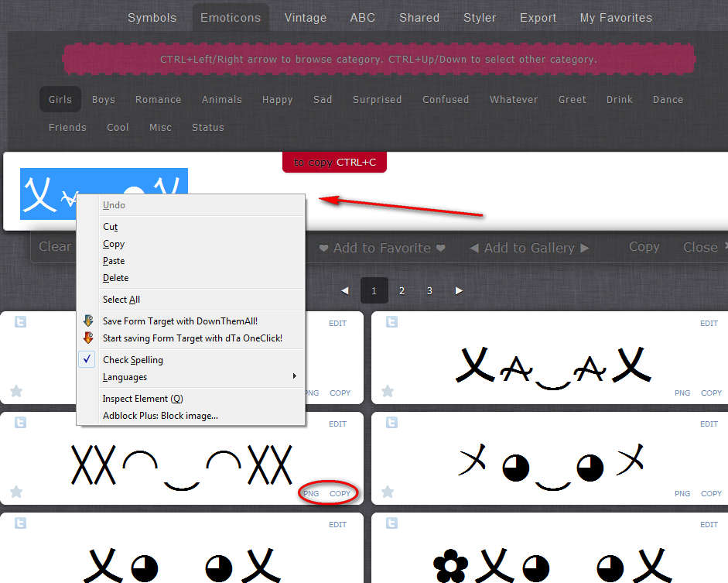This screenshot has height=583, width=728.
Task: Choose Paste from the context menu
Action: coord(190,261)
